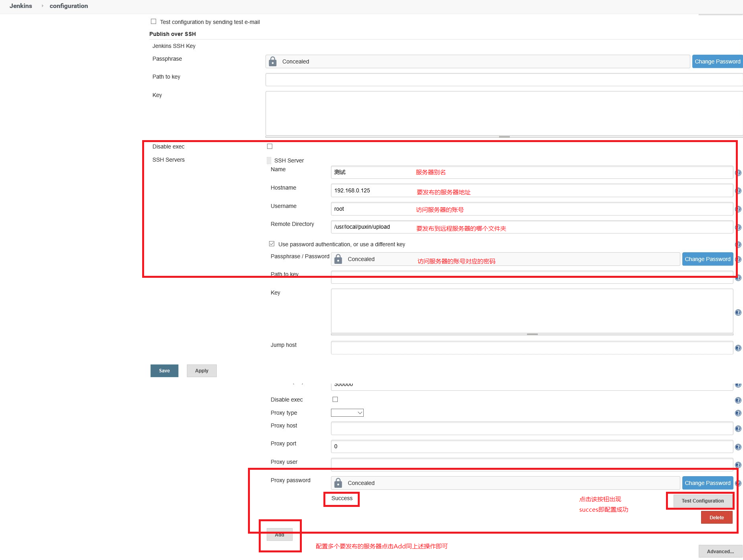The image size is (743, 560).
Task: Toggle the Disable exec checkbox
Action: click(x=269, y=146)
